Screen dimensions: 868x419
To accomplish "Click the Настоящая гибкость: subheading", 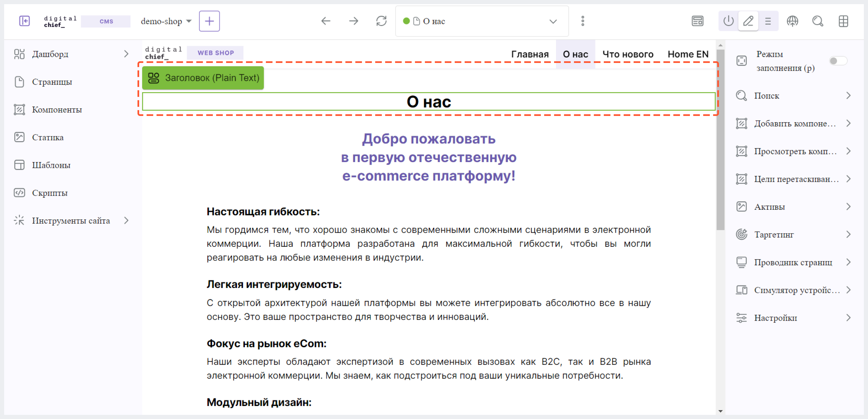I will [x=263, y=211].
